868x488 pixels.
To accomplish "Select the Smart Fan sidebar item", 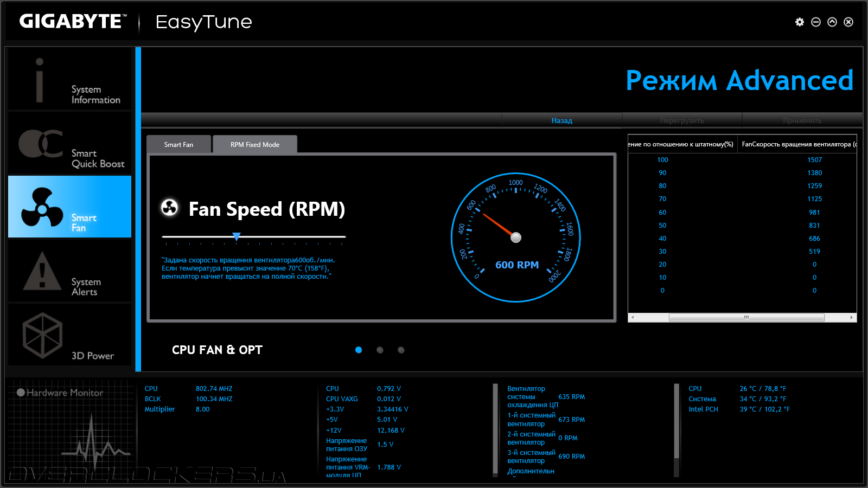I will (69, 207).
